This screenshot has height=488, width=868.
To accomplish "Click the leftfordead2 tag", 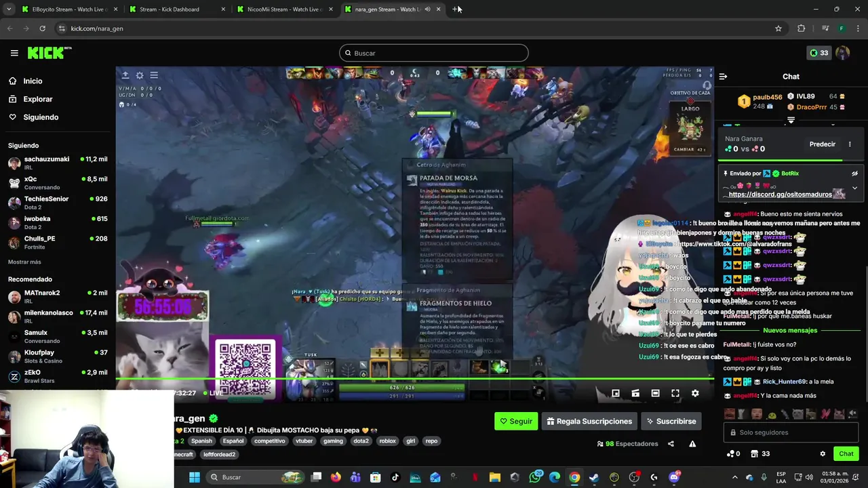I will coord(219,455).
